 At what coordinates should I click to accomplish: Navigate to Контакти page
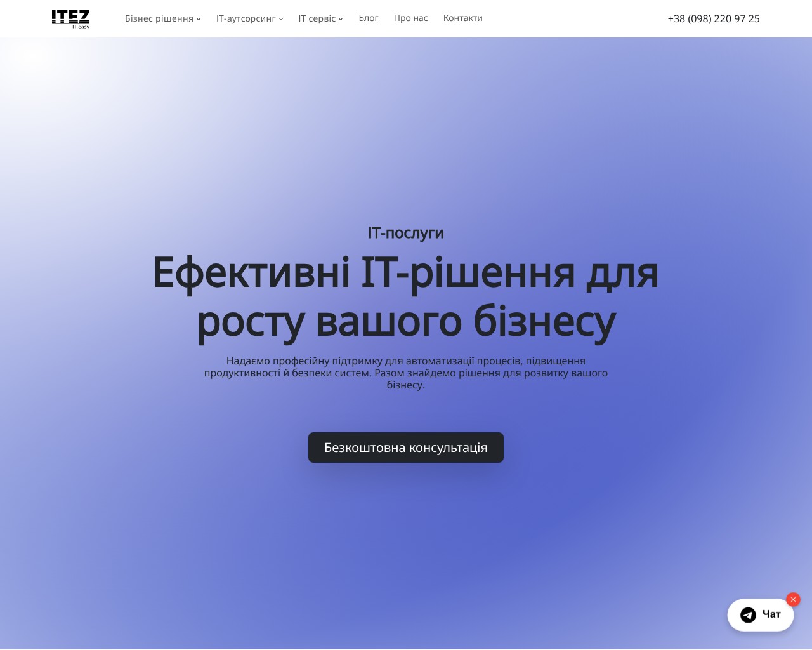pos(462,18)
